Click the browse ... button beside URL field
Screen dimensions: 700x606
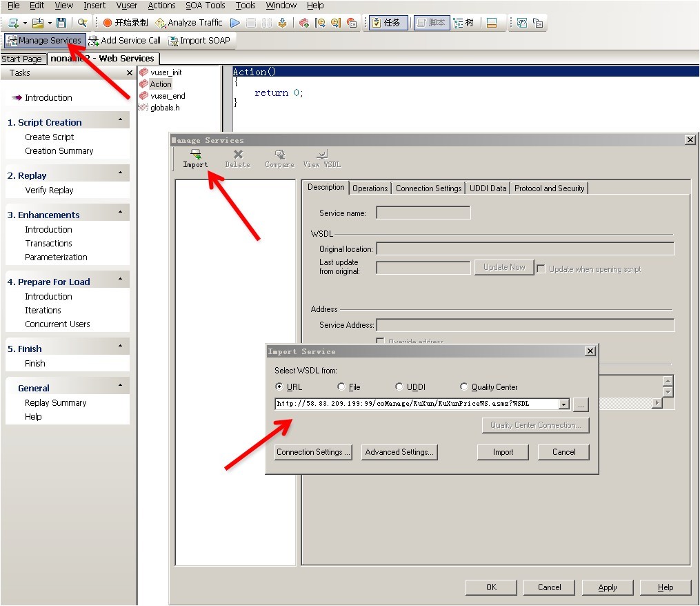[x=581, y=404]
